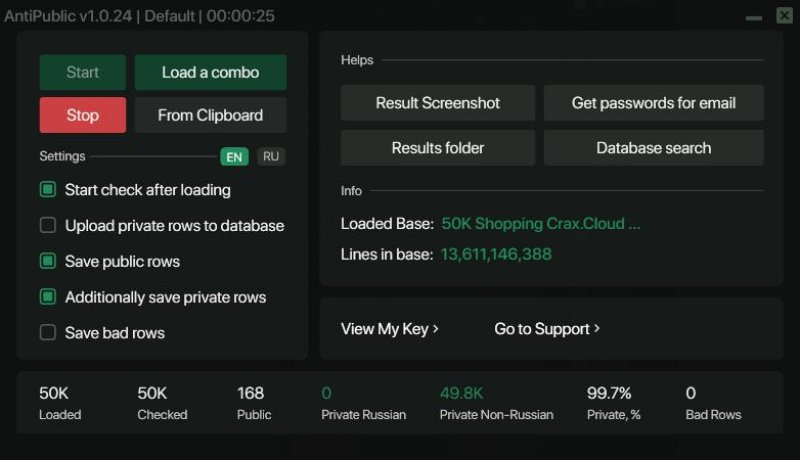Image resolution: width=800 pixels, height=460 pixels.
Task: Enable Upload private rows to database
Action: [x=48, y=225]
